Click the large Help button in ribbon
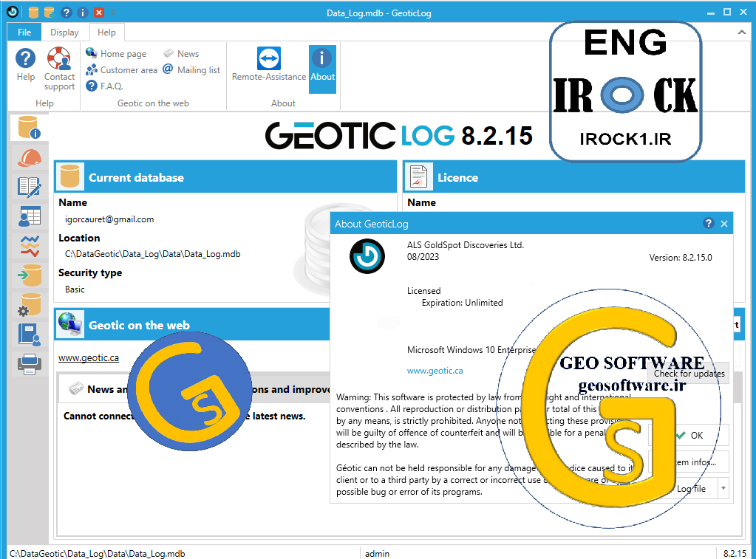Image resolution: width=756 pixels, height=559 pixels. (26, 64)
